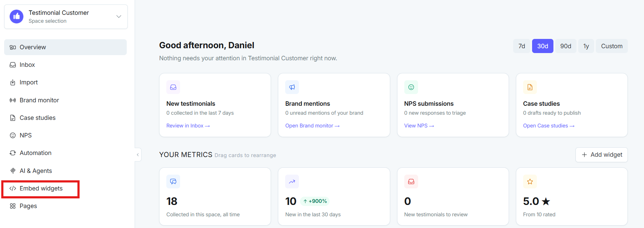Select the Import icon in sidebar
The height and width of the screenshot is (228, 644).
point(13,82)
